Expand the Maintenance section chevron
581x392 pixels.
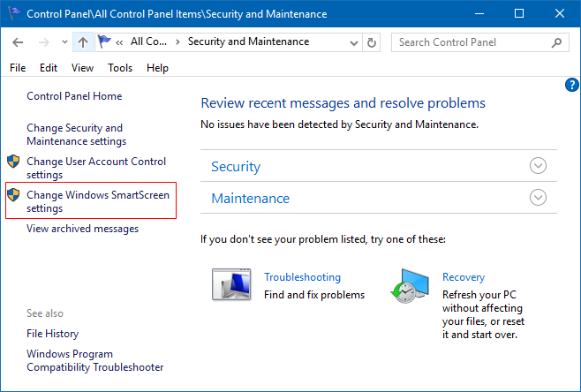point(538,198)
